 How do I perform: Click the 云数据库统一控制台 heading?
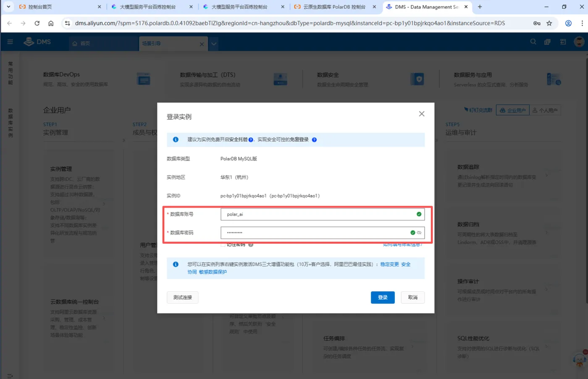tap(74, 302)
